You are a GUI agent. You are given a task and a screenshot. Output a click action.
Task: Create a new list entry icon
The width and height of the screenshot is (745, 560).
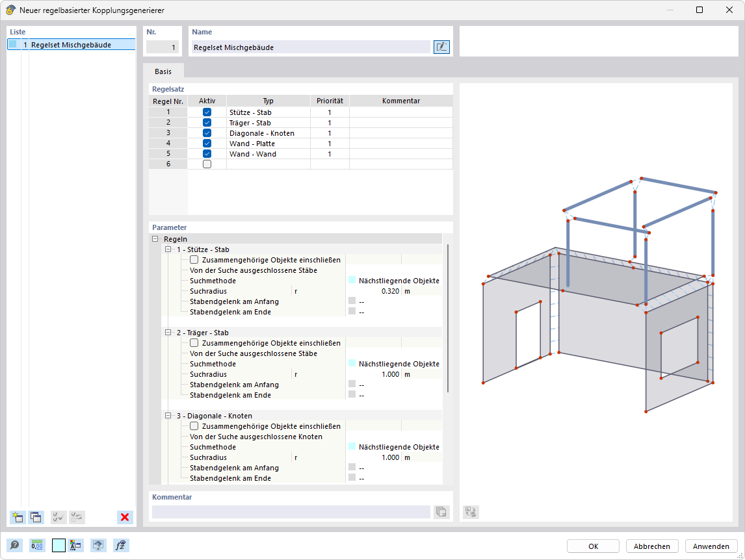pyautogui.click(x=18, y=517)
